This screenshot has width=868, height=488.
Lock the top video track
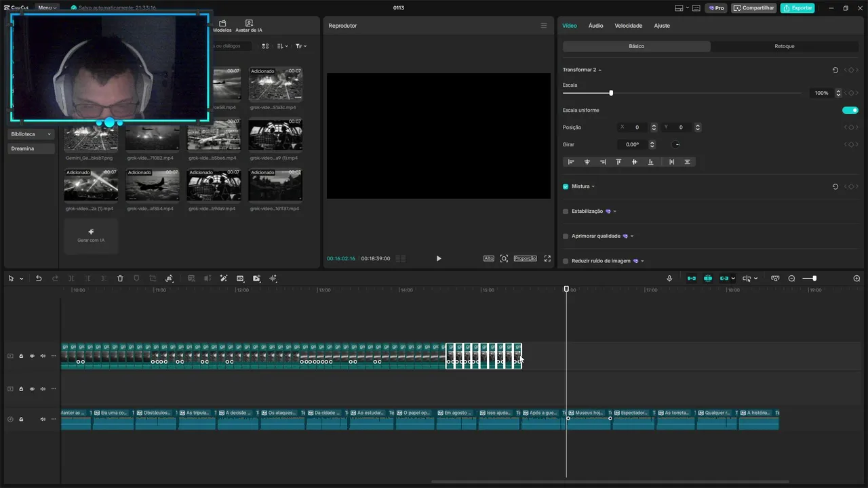tap(21, 356)
